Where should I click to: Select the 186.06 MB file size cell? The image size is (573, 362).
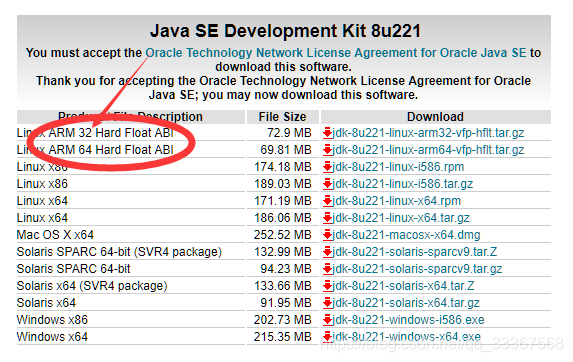[283, 218]
